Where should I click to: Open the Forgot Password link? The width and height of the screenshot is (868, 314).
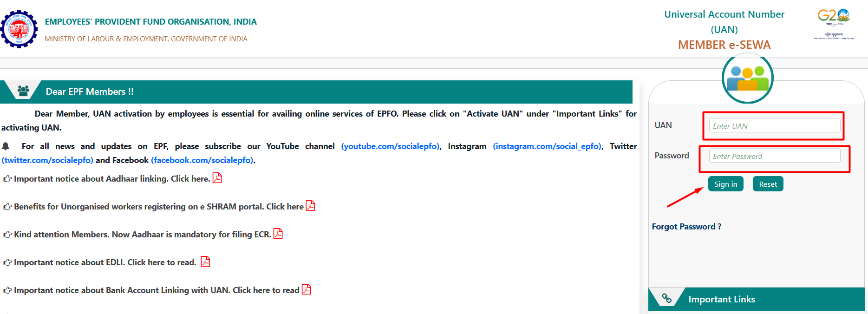(x=686, y=227)
